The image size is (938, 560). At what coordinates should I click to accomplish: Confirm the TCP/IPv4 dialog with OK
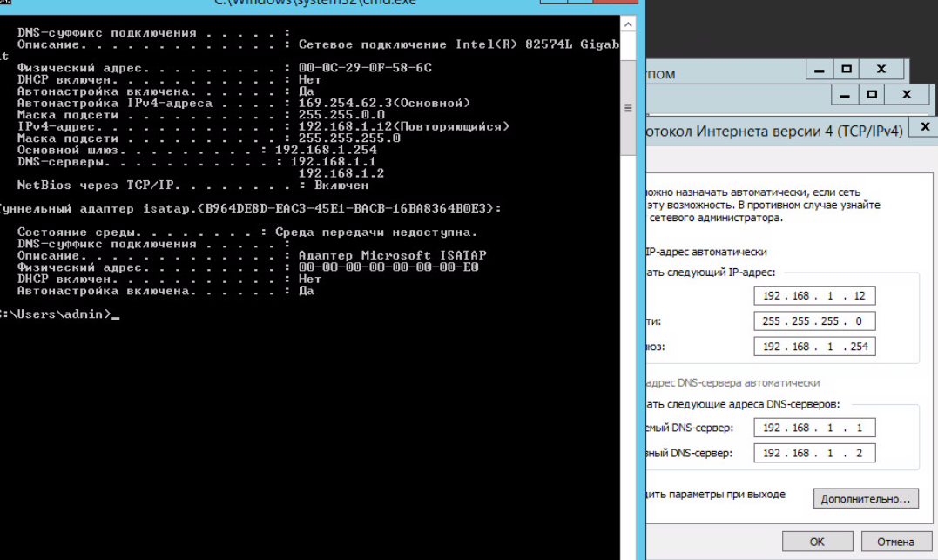pos(817,542)
